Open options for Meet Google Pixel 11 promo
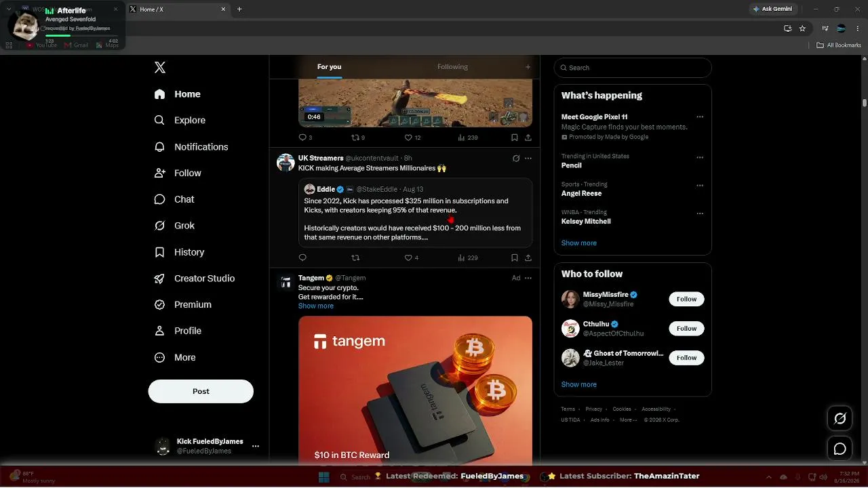The width and height of the screenshot is (868, 488). pos(700,117)
